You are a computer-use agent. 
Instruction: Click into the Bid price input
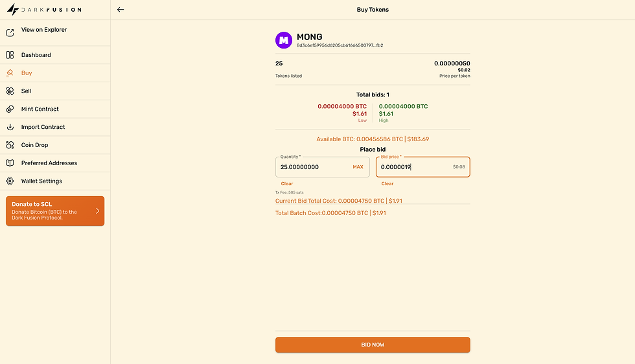(x=415, y=167)
